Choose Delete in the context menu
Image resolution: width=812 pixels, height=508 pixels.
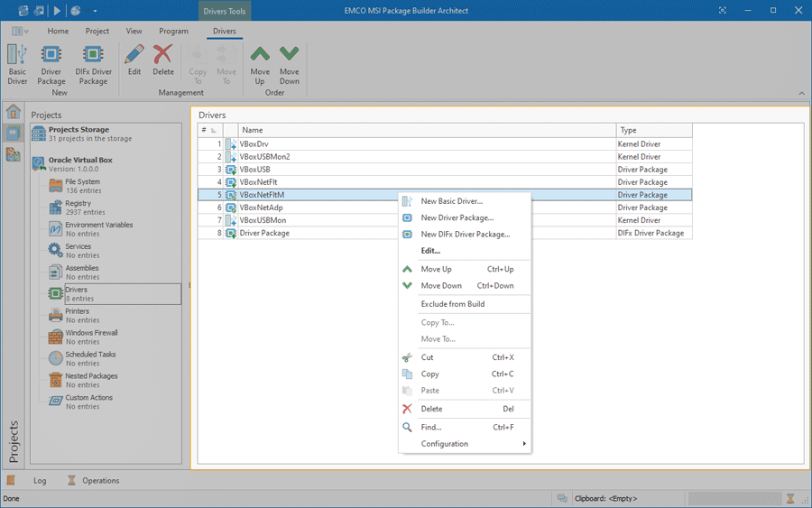[x=465, y=409]
